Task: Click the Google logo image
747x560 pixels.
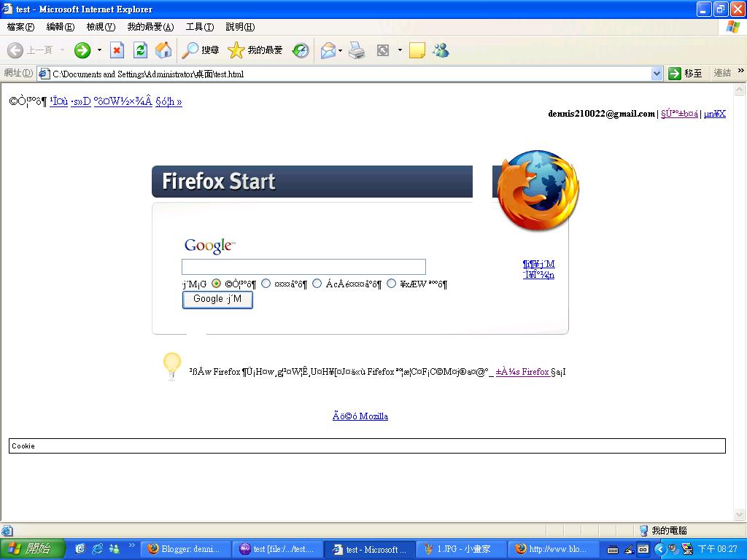Action: pyautogui.click(x=209, y=246)
